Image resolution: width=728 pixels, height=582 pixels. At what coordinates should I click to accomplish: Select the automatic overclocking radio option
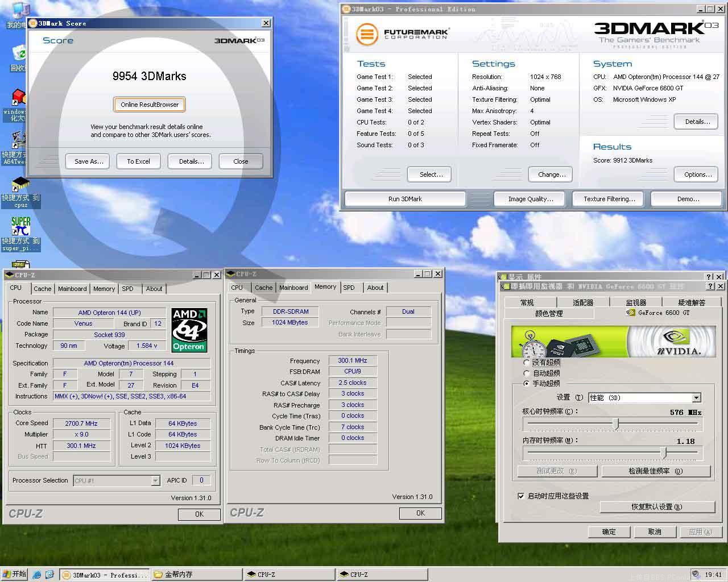coord(527,373)
